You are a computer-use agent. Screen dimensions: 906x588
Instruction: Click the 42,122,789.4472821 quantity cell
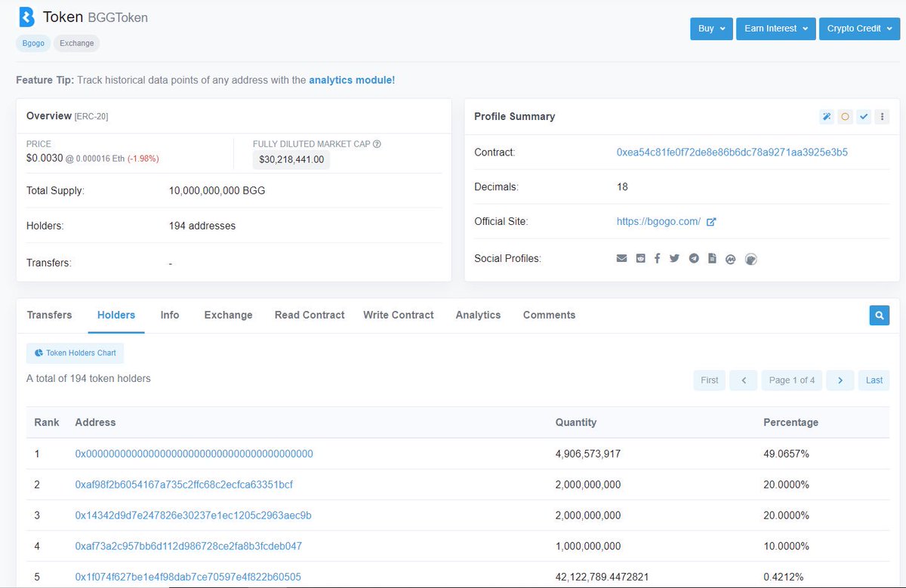pos(602,577)
